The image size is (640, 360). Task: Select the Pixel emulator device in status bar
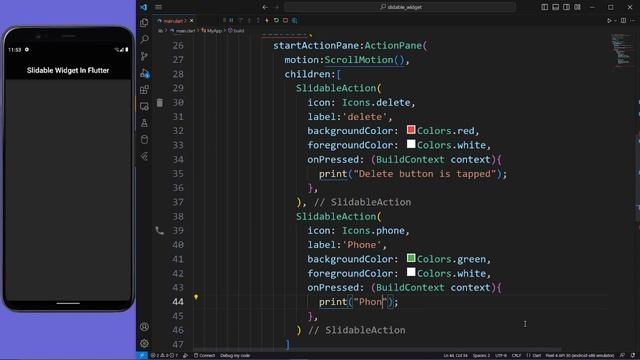[x=580, y=356]
